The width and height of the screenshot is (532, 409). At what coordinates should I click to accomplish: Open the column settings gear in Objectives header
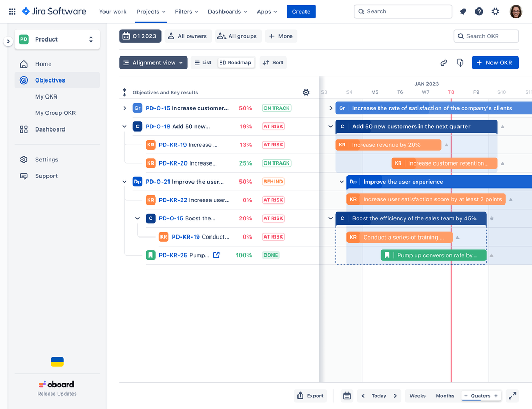coord(306,92)
